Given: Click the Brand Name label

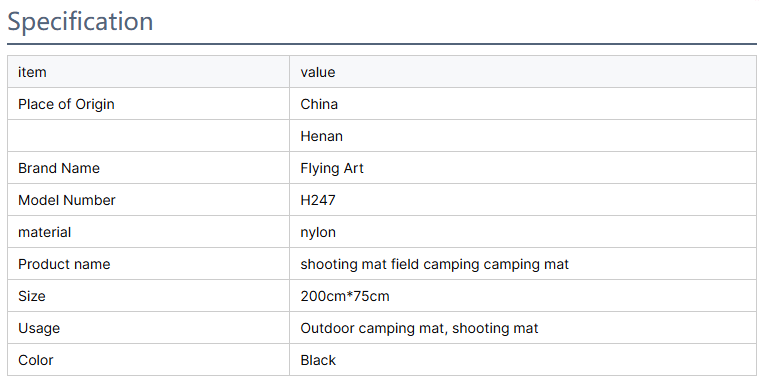Looking at the screenshot, I should coord(59,168).
